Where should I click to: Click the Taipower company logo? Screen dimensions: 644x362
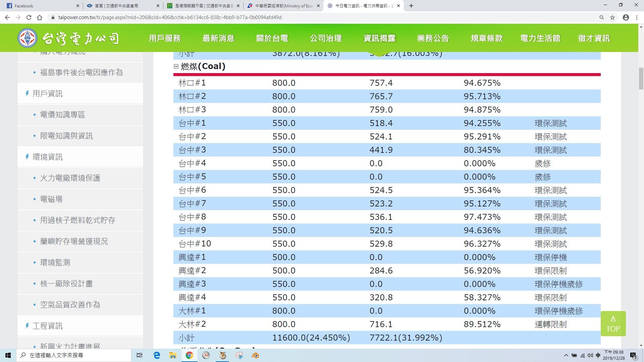68,38
